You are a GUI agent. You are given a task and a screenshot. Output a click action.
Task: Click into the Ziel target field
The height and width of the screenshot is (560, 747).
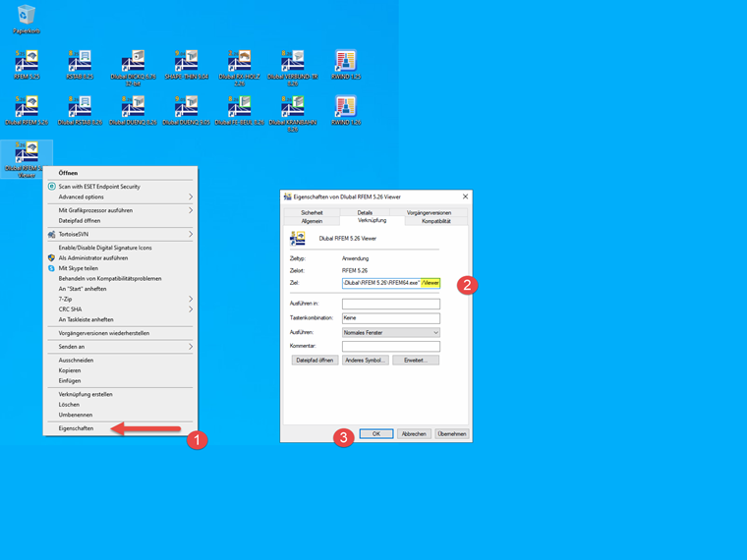pos(391,283)
